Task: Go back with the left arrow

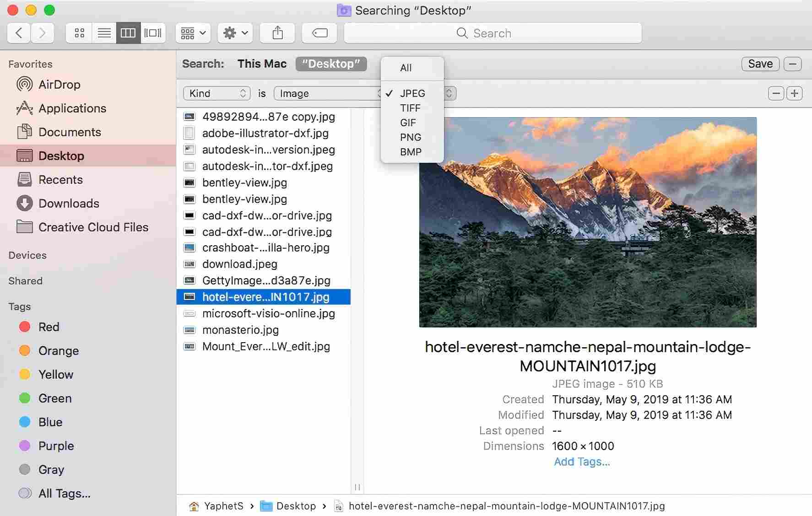Action: point(19,33)
